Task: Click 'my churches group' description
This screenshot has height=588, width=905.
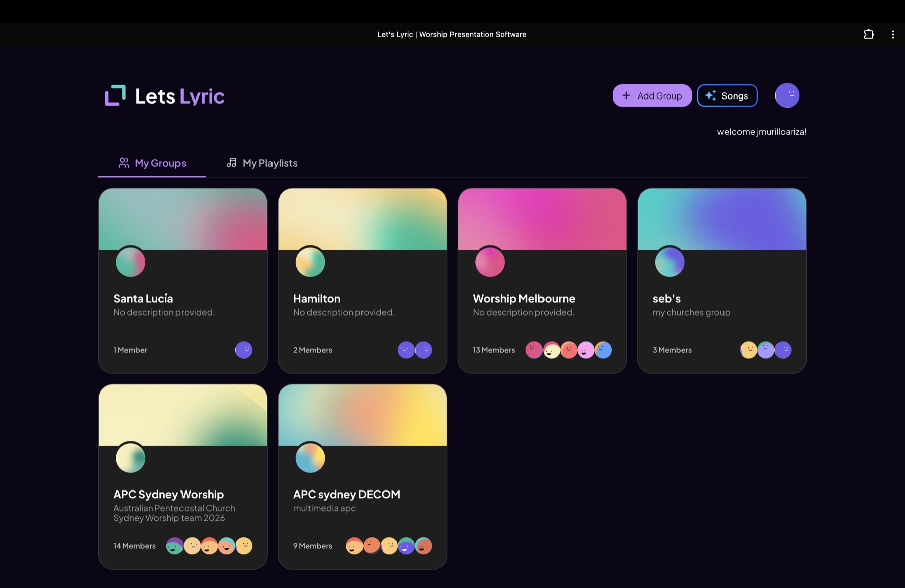Action: tap(691, 313)
